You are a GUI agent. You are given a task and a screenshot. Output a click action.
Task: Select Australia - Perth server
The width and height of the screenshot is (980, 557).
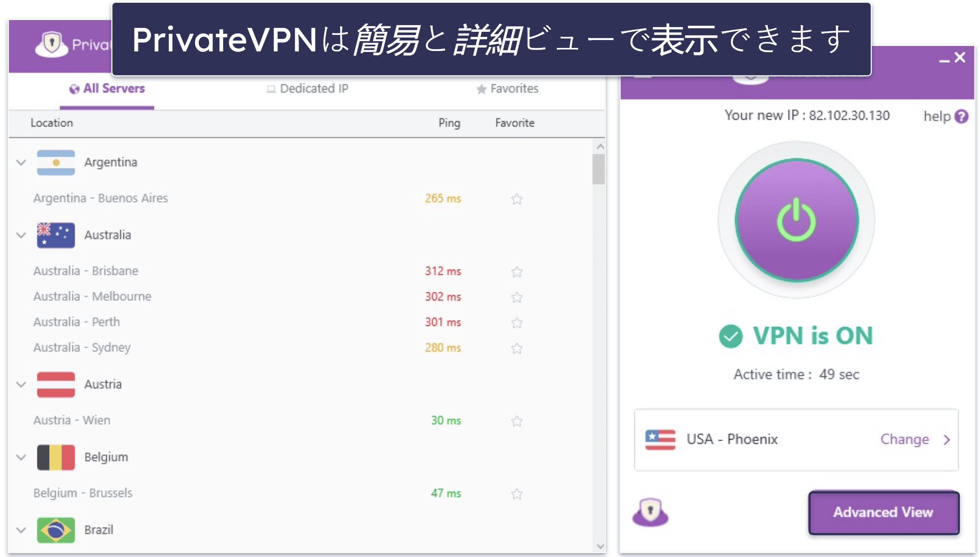77,322
